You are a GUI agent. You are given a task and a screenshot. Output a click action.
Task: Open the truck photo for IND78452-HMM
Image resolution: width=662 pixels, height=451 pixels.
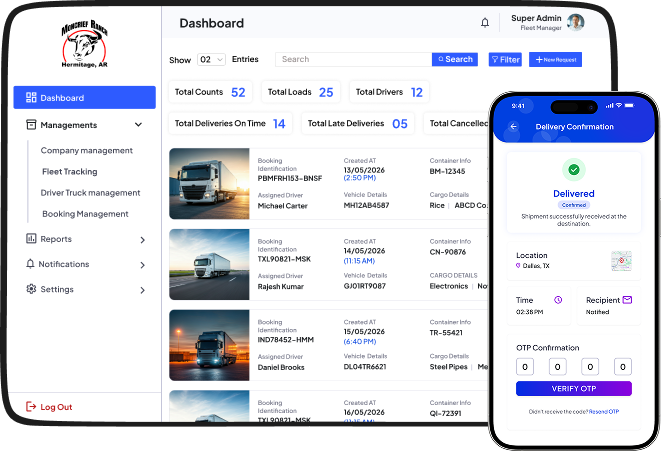(209, 345)
